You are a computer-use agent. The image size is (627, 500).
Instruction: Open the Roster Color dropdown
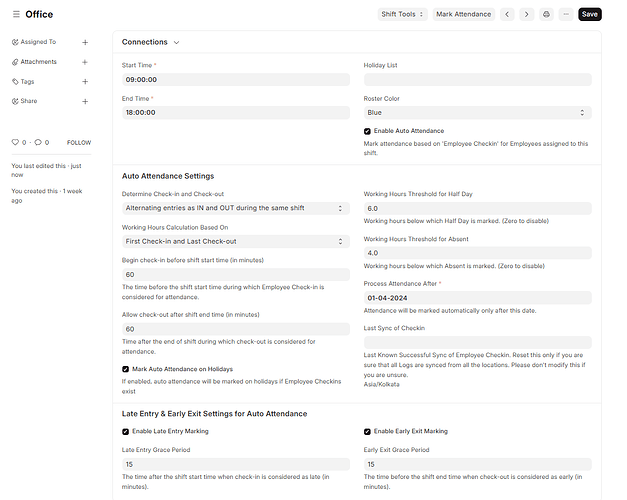pos(477,113)
